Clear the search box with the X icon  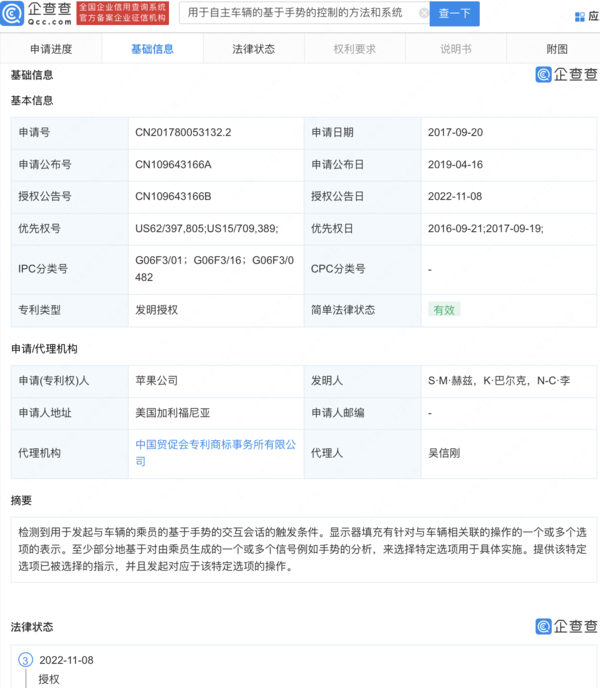(x=423, y=13)
